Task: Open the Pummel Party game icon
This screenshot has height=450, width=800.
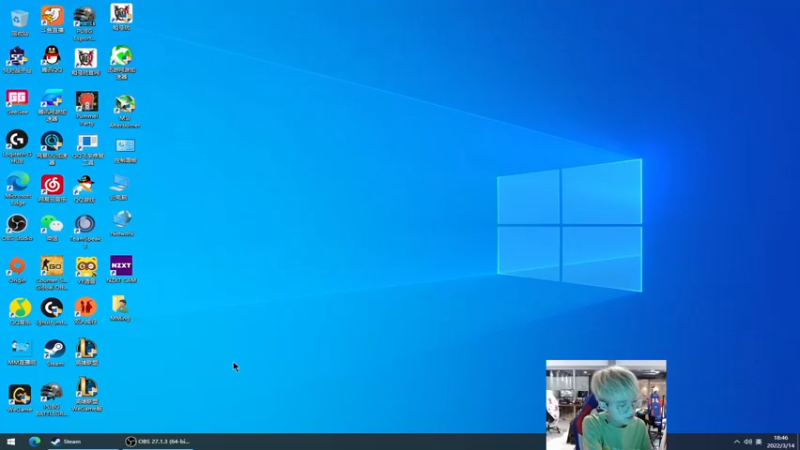Action: pos(87,108)
